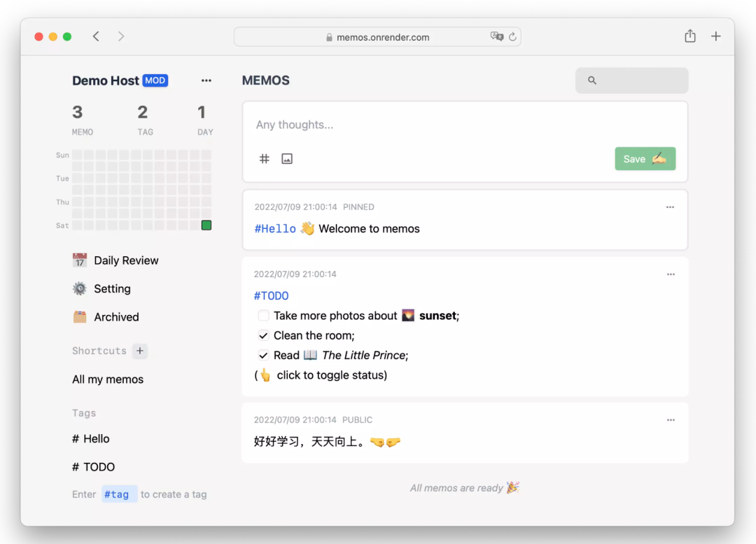Save the memo with the Save button
This screenshot has width=756, height=544.
[x=645, y=159]
